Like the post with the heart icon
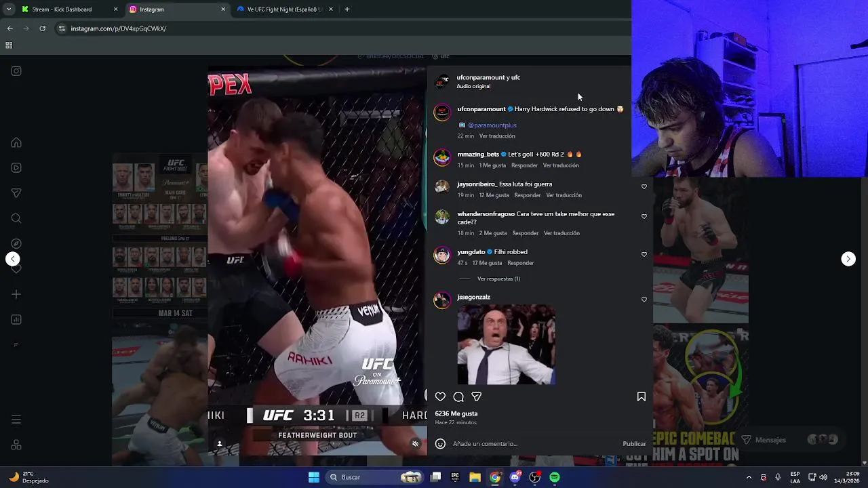868x488 pixels. tap(440, 397)
